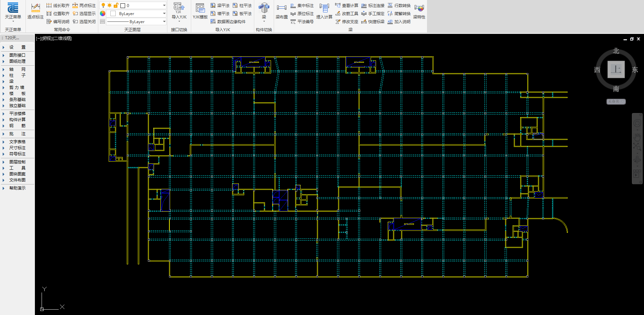
Task: Click the 上 top face of view cube
Action: click(616, 69)
